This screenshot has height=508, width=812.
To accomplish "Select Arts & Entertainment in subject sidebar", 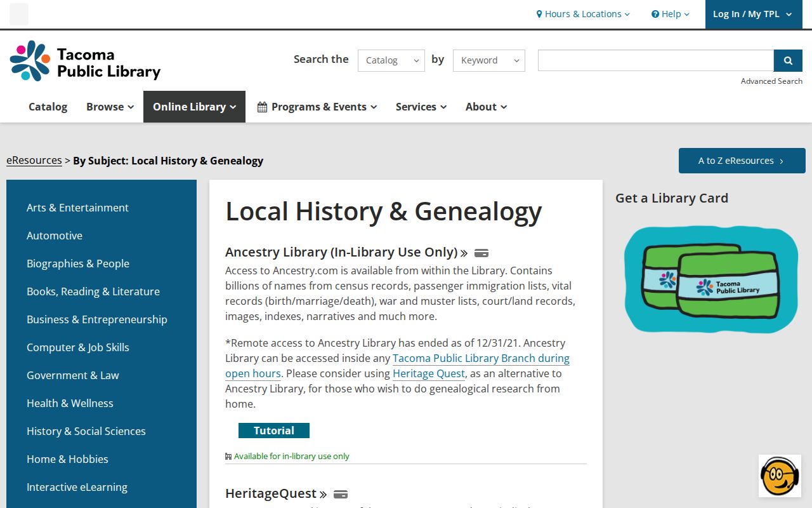I will 77,208.
